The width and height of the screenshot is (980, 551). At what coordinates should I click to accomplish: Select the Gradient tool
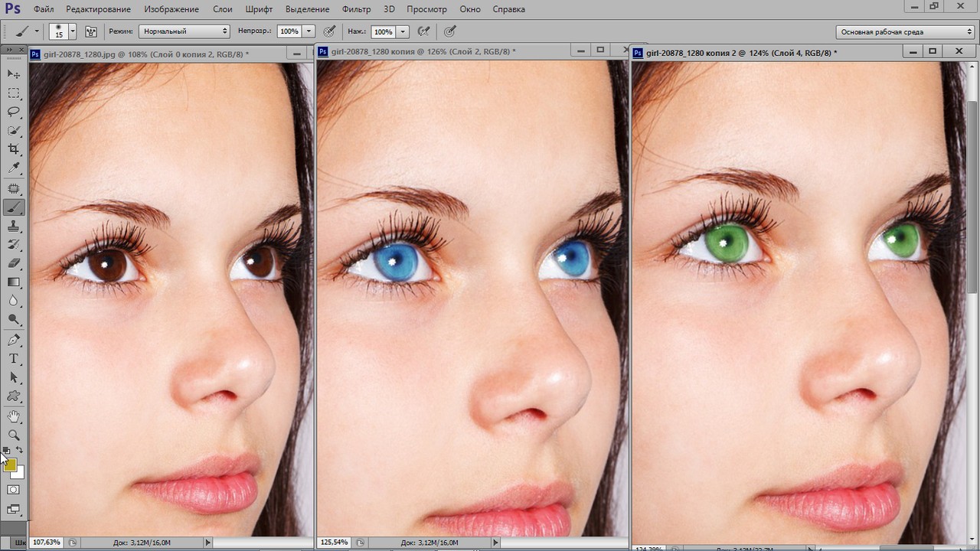coord(14,282)
